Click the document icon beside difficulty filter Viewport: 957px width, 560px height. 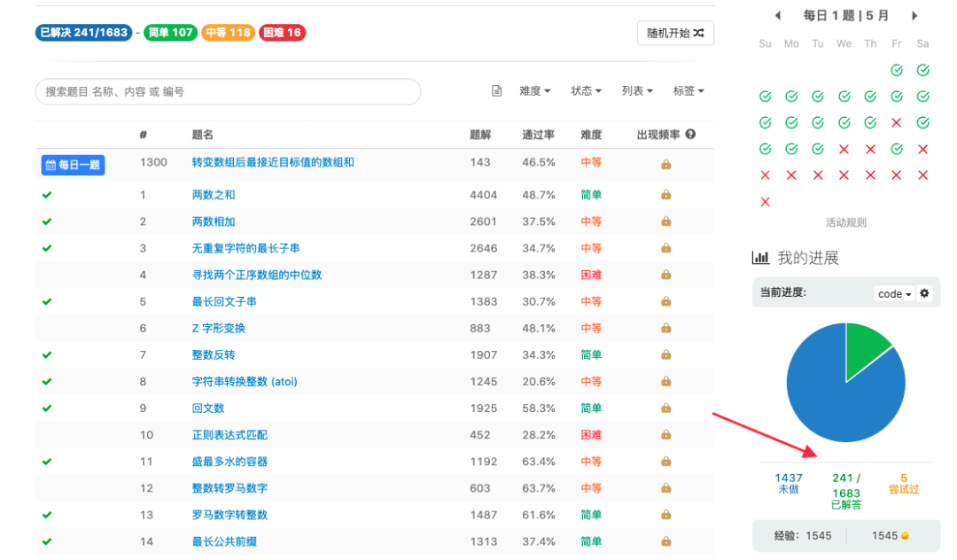pyautogui.click(x=497, y=91)
